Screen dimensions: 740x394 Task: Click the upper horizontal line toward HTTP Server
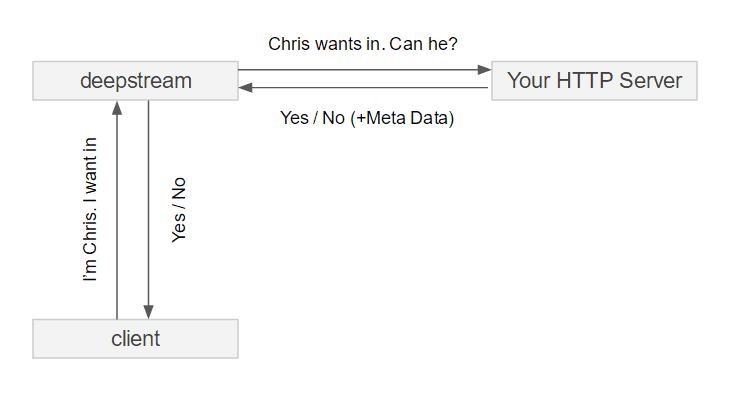point(358,70)
